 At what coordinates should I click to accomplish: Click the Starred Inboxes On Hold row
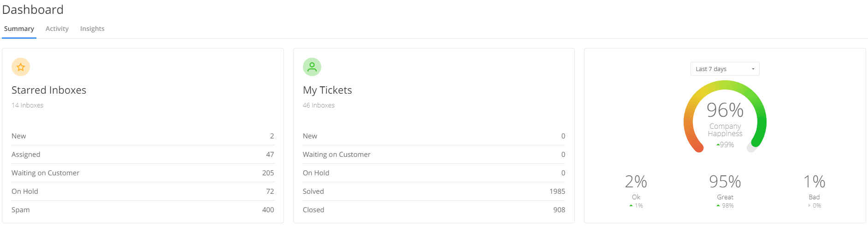(x=143, y=191)
